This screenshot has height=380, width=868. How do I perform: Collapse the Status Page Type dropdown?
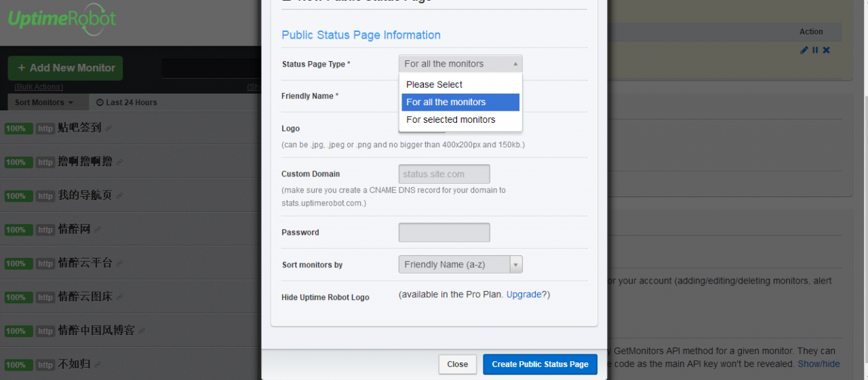tap(460, 64)
